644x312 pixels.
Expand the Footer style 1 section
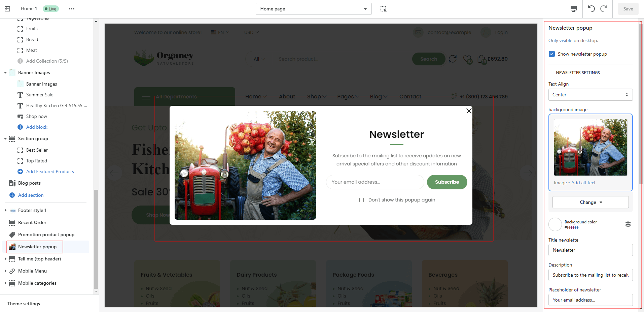pos(5,210)
